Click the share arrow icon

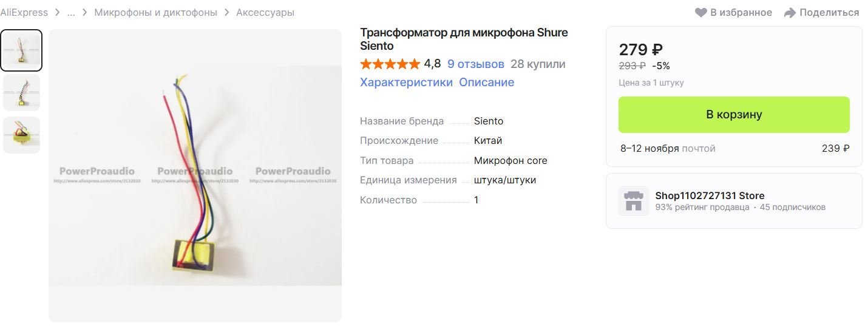790,13
